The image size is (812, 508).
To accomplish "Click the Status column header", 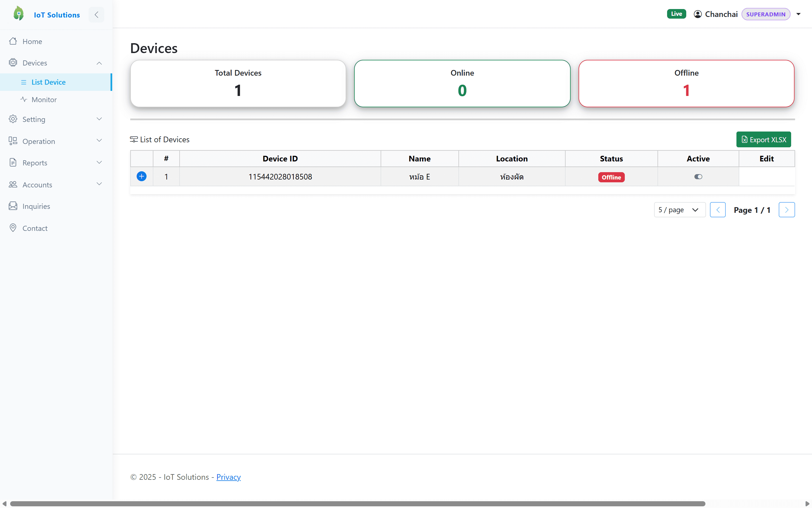I will tap(611, 159).
